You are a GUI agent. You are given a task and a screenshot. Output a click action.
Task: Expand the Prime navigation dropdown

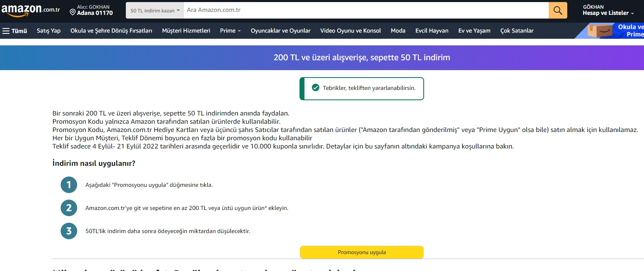coord(230,31)
